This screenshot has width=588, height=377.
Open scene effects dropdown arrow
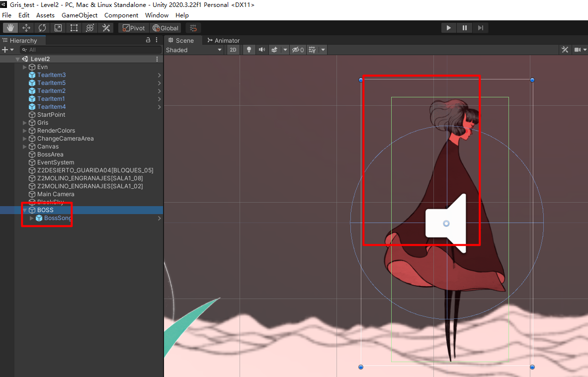click(285, 50)
